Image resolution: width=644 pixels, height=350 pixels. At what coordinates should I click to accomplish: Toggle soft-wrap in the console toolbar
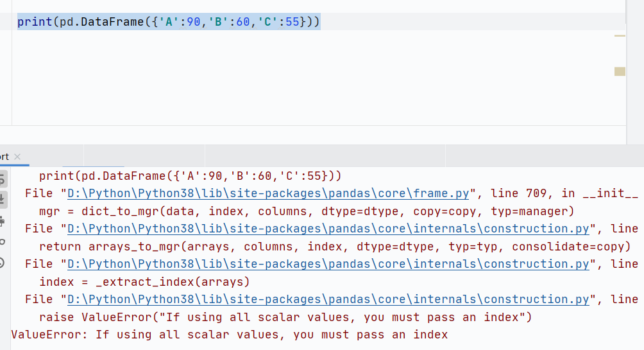2,179
